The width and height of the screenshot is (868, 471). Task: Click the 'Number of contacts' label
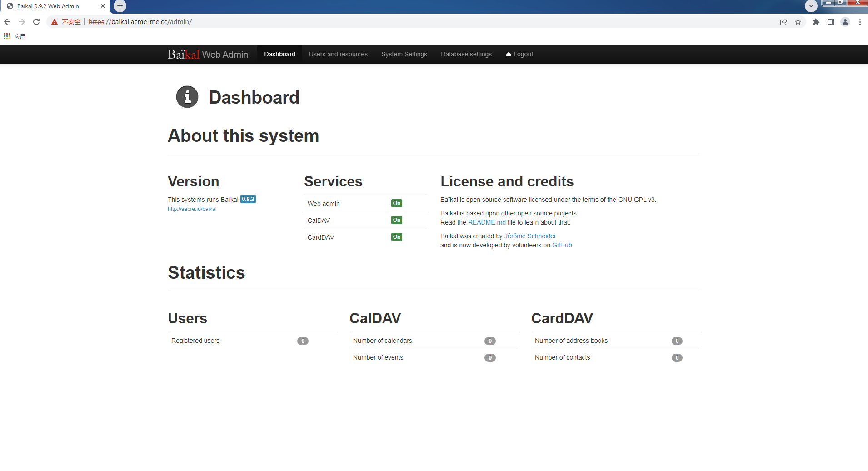563,357
